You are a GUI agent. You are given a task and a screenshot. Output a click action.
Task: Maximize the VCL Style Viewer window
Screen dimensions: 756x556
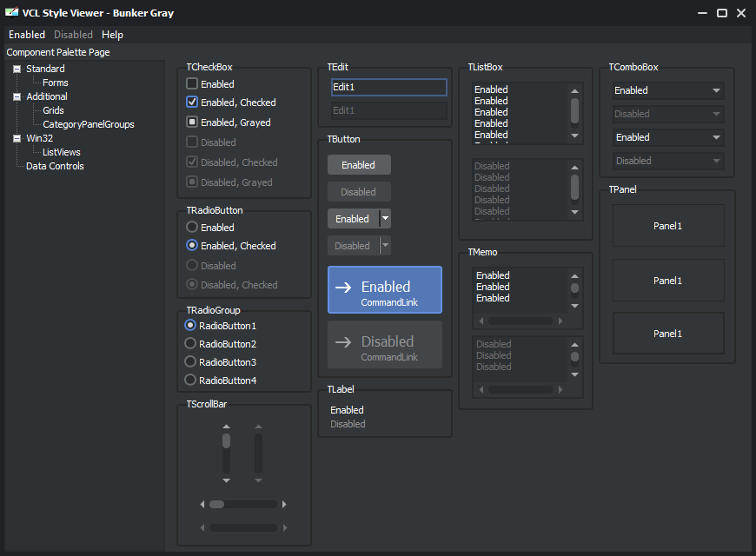[x=722, y=13]
